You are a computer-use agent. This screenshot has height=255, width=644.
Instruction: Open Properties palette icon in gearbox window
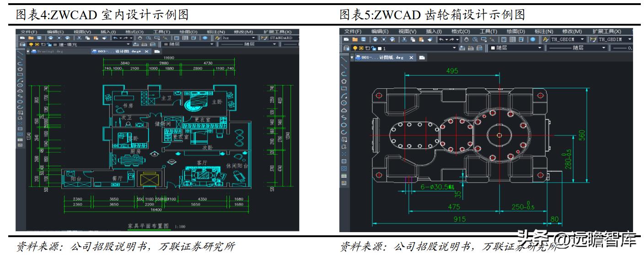click(x=504, y=39)
